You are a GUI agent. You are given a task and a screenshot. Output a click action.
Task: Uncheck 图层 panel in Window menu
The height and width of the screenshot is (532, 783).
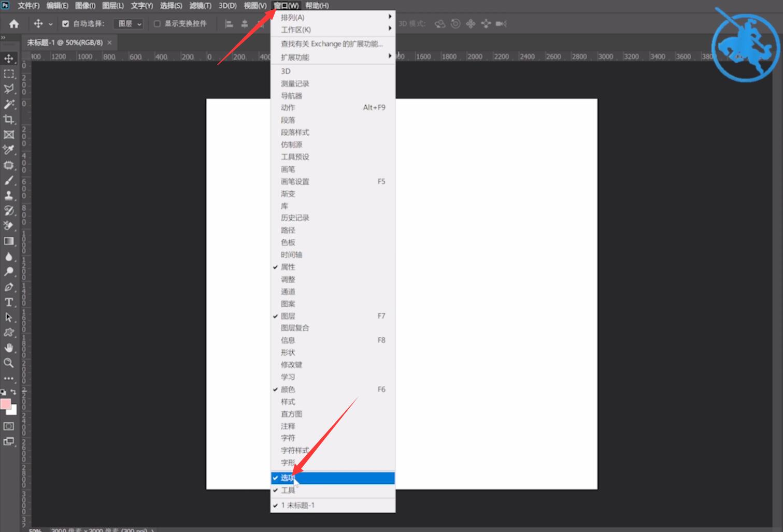tap(333, 316)
